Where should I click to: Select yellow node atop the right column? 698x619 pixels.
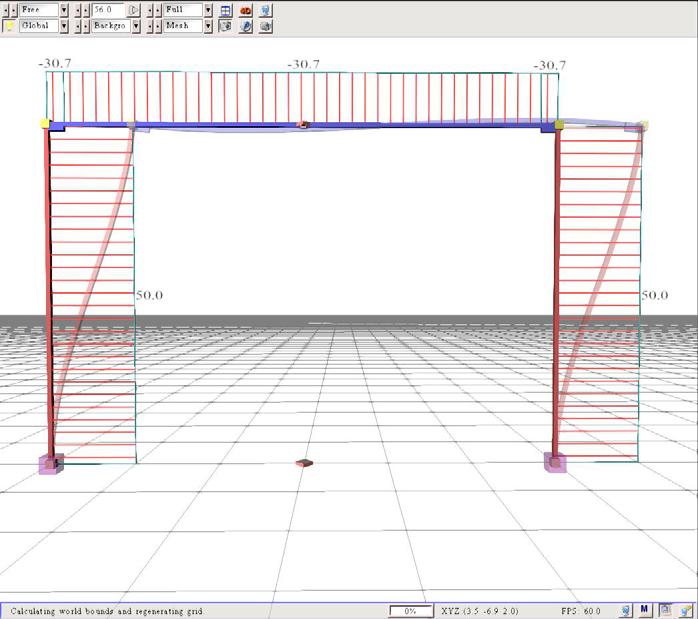(560, 124)
